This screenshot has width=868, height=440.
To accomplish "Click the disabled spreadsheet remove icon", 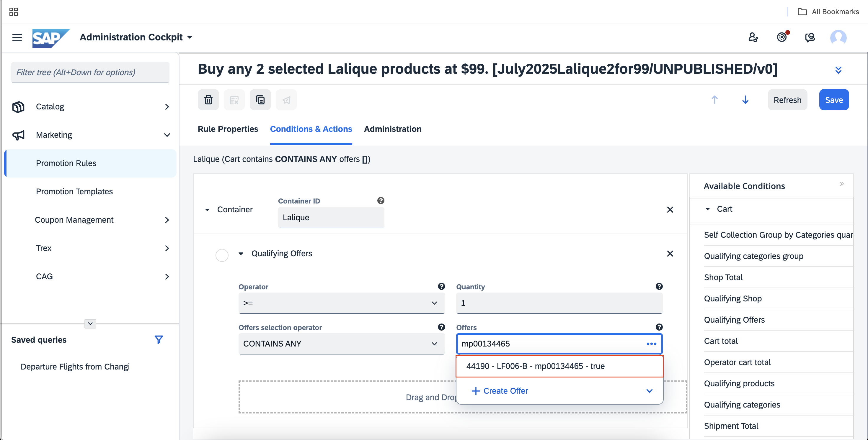I will point(234,100).
